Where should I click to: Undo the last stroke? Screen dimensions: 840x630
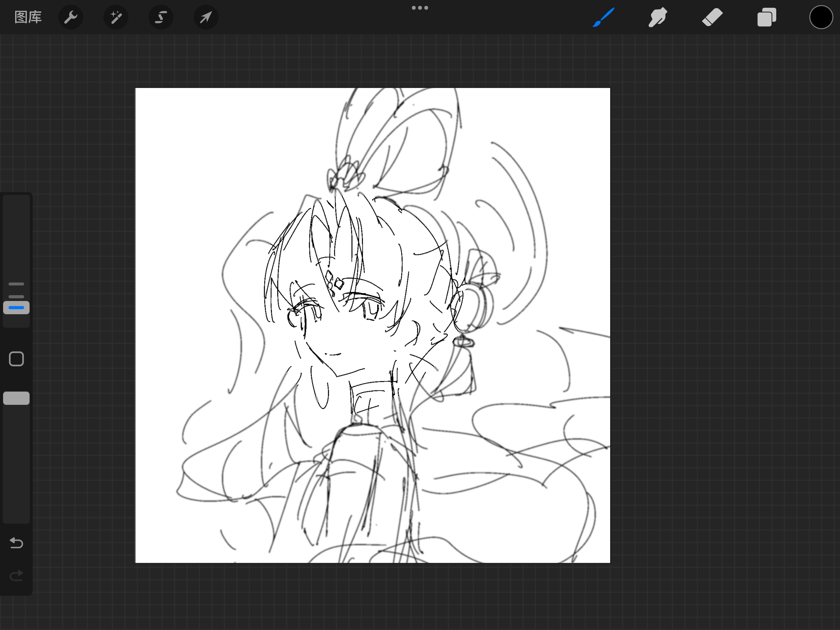click(16, 542)
